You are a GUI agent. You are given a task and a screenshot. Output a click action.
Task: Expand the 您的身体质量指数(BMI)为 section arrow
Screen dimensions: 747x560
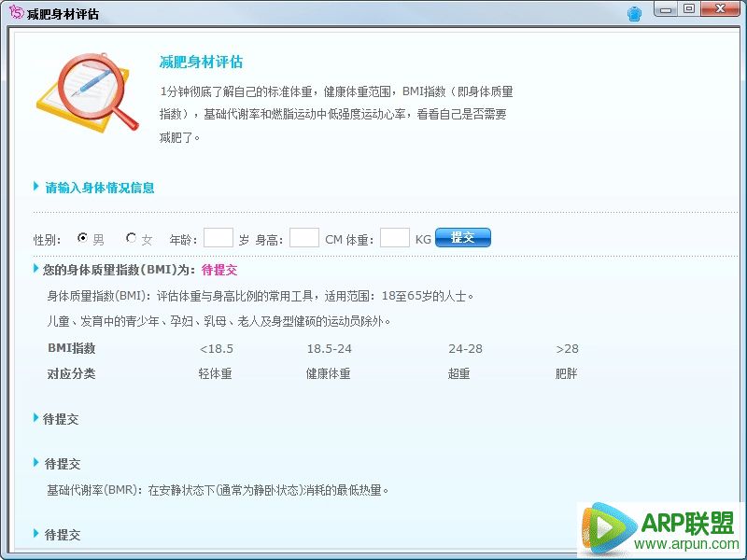click(x=36, y=268)
